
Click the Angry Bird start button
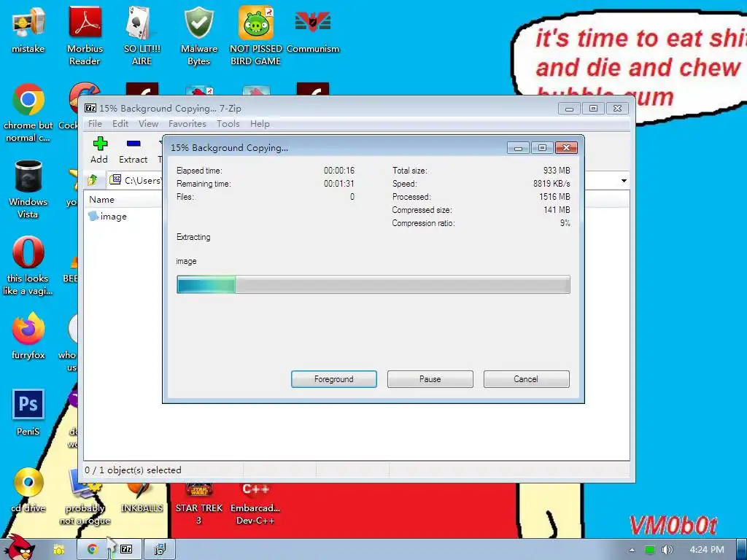[x=19, y=548]
